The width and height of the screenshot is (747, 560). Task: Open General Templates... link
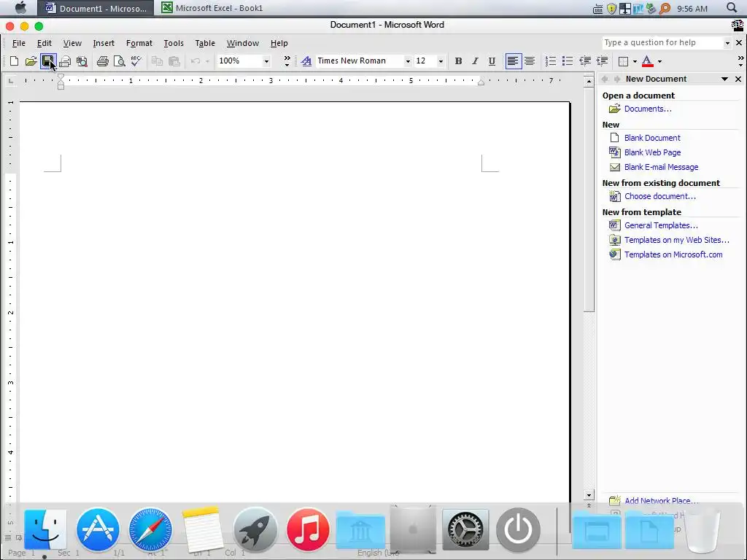[x=661, y=225]
